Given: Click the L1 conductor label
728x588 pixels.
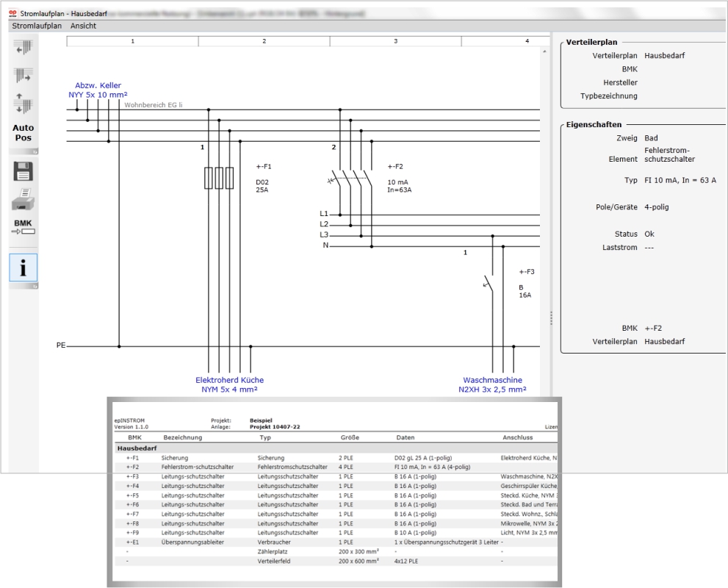Looking at the screenshot, I should (324, 214).
